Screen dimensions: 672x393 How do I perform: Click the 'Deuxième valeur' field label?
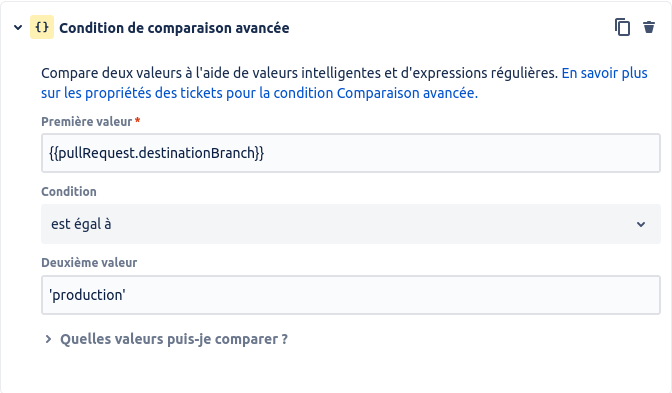tap(89, 263)
